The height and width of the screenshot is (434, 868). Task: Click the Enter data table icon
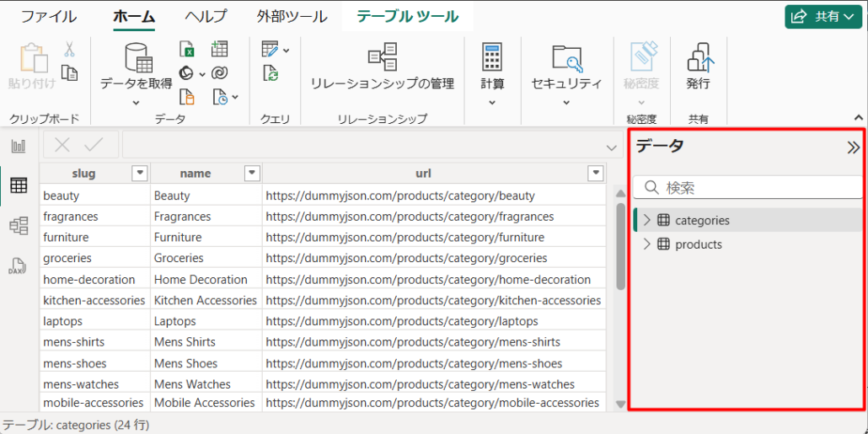219,50
